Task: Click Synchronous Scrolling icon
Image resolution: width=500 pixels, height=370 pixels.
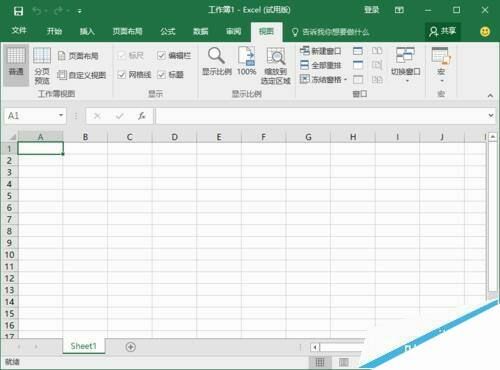Action: point(377,65)
